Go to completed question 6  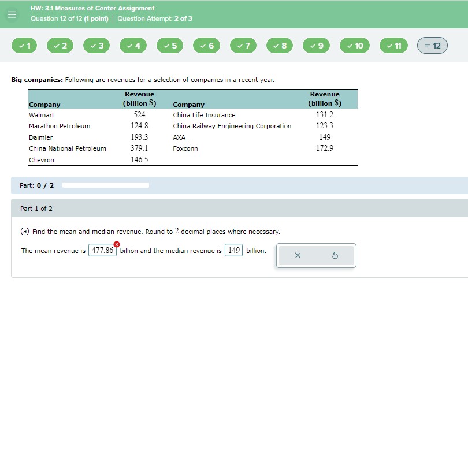206,46
